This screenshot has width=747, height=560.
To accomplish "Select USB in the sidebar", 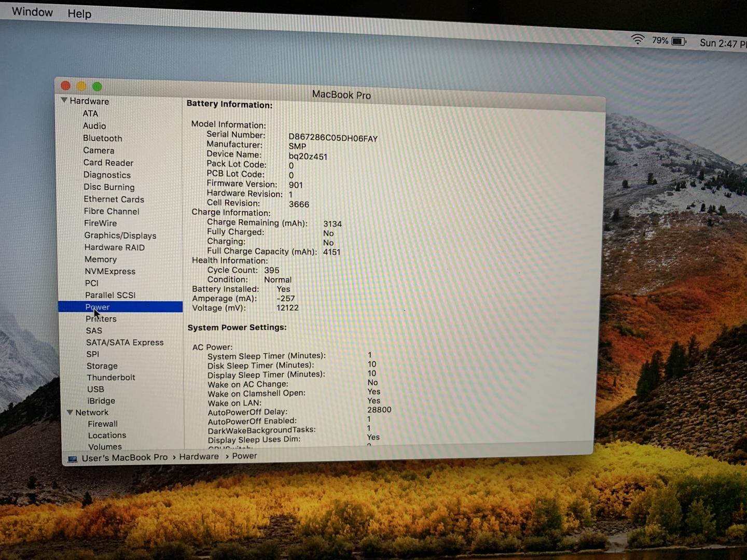I will click(x=96, y=389).
